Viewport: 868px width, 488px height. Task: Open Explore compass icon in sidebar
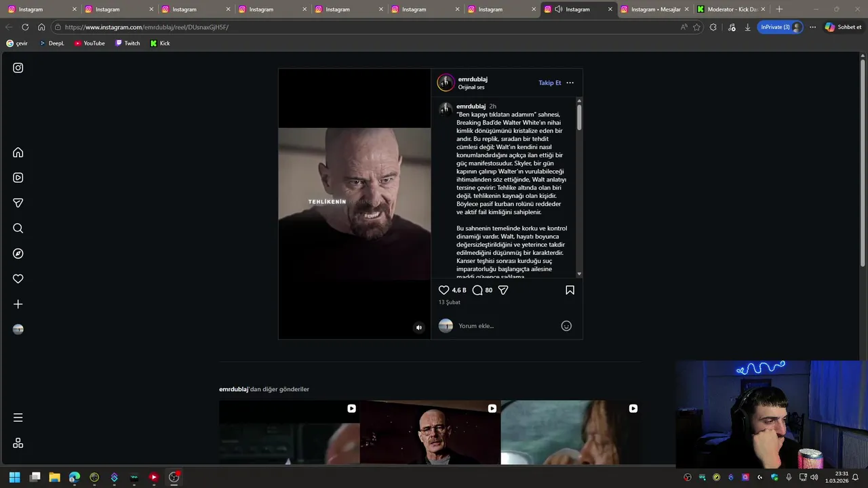(18, 253)
